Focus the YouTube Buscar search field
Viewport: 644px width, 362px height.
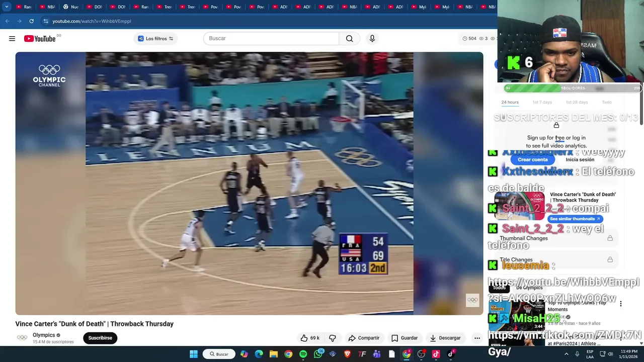pos(271,39)
